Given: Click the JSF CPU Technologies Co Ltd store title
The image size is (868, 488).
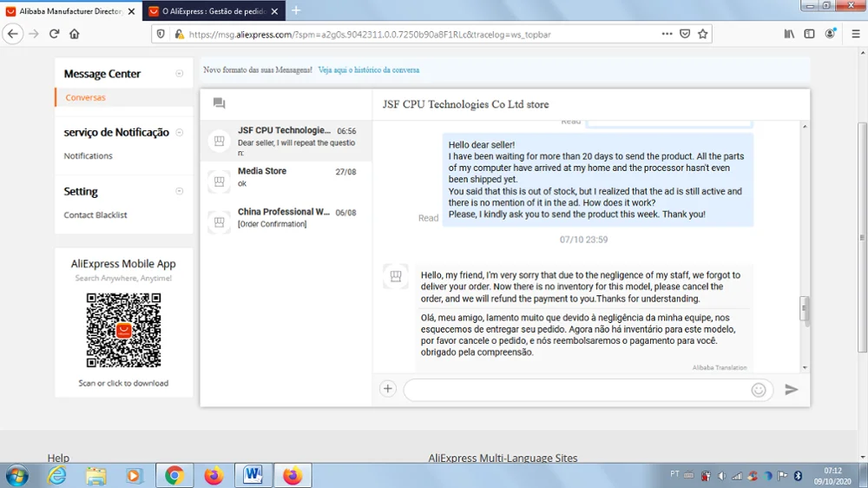Looking at the screenshot, I should point(465,104).
